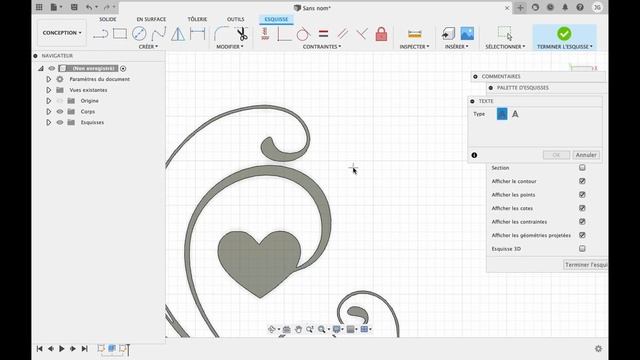Click the Measure ruler icon

click(414, 34)
